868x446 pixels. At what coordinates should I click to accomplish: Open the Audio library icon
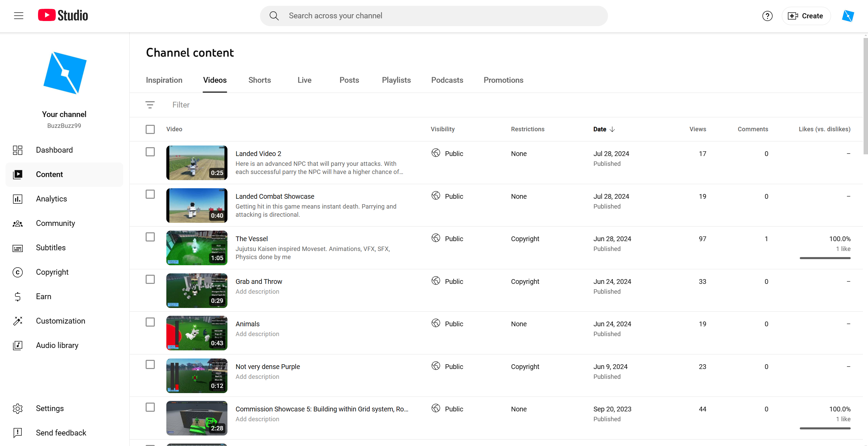click(x=18, y=345)
